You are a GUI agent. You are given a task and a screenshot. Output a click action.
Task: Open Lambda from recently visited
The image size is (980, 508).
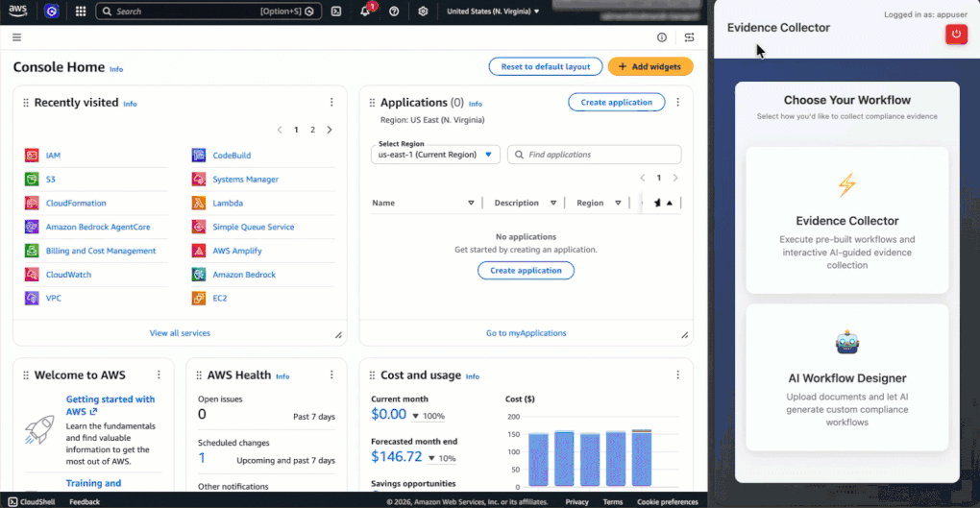(228, 204)
